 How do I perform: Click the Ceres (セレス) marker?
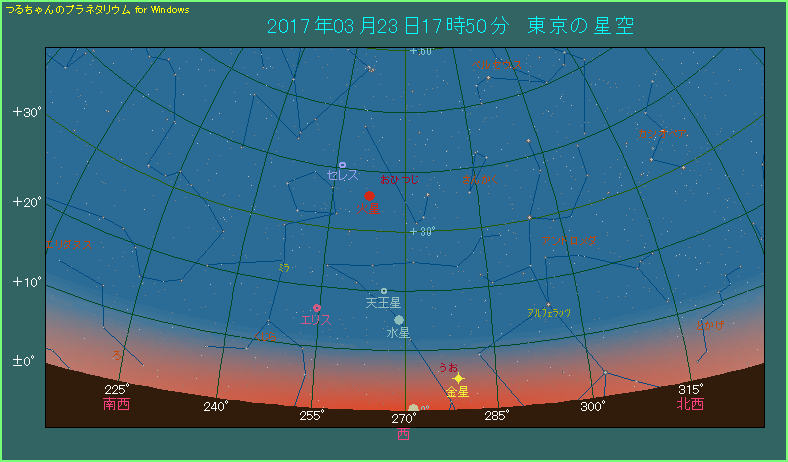tap(342, 165)
